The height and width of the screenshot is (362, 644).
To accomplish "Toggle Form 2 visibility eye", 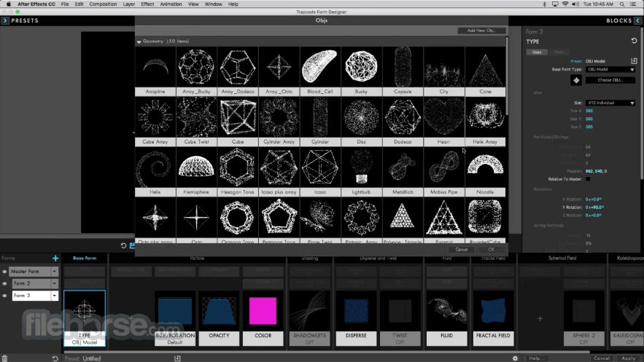I will tap(4, 283).
